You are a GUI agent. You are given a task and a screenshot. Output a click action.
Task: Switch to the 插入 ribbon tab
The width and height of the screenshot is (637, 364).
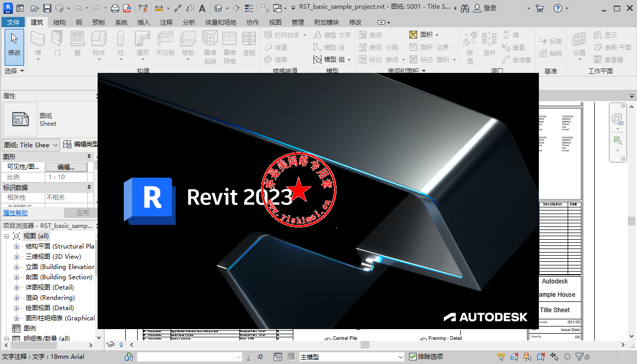coord(144,22)
